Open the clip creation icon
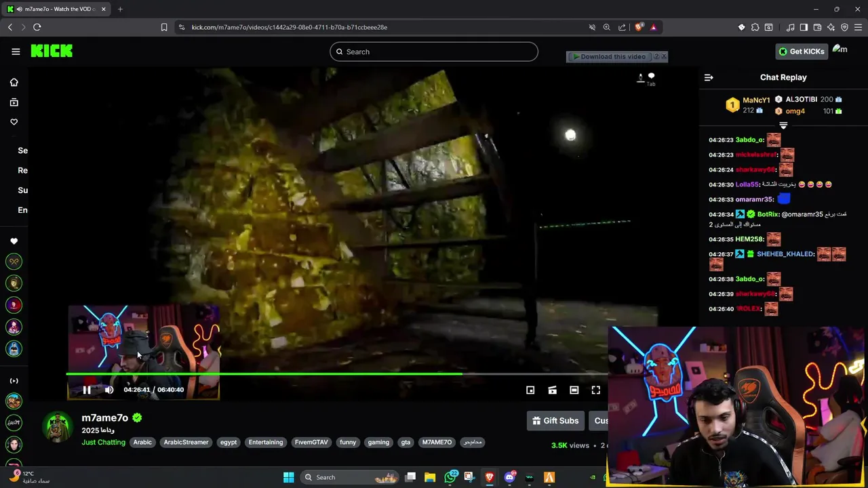The image size is (868, 488). pos(553,390)
